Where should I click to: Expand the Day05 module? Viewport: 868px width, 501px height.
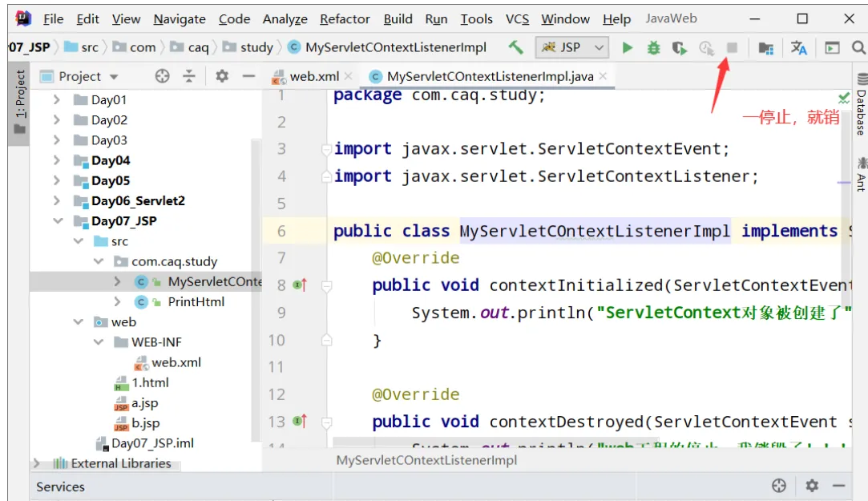tap(56, 180)
